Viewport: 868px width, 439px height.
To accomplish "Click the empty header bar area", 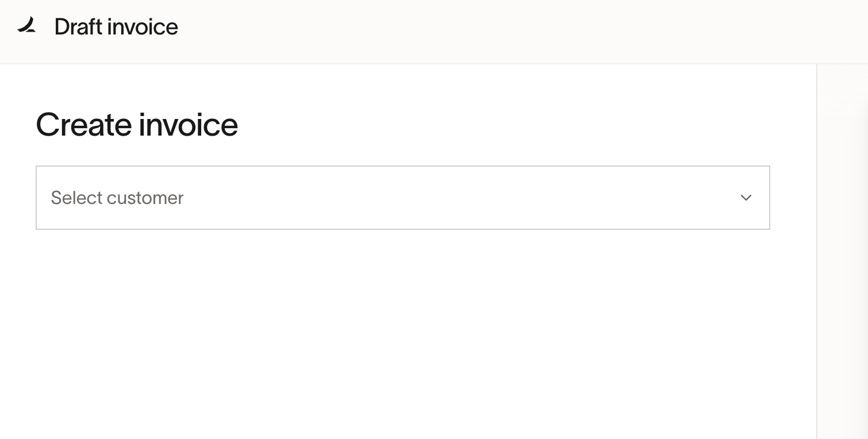I will [x=517, y=32].
